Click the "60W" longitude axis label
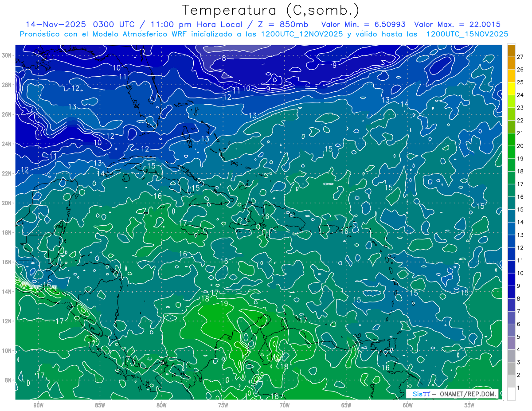Image resolution: width=532 pixels, height=411 pixels. (x=408, y=406)
